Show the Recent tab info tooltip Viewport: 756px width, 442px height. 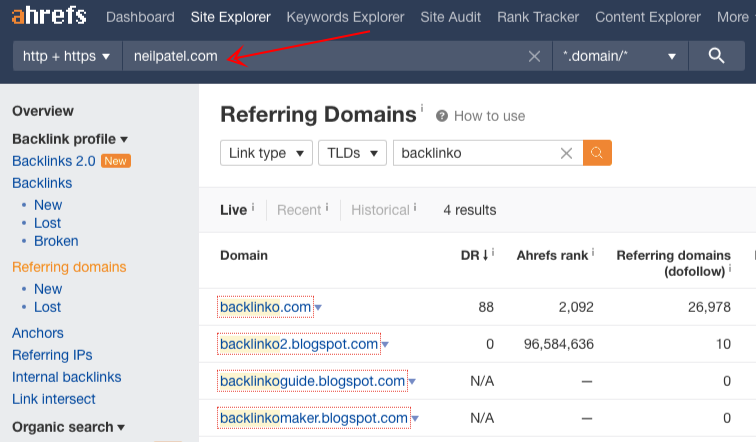click(x=326, y=207)
